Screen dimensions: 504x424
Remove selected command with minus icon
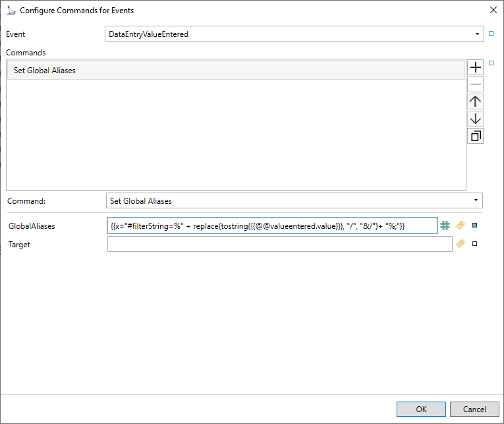click(475, 84)
